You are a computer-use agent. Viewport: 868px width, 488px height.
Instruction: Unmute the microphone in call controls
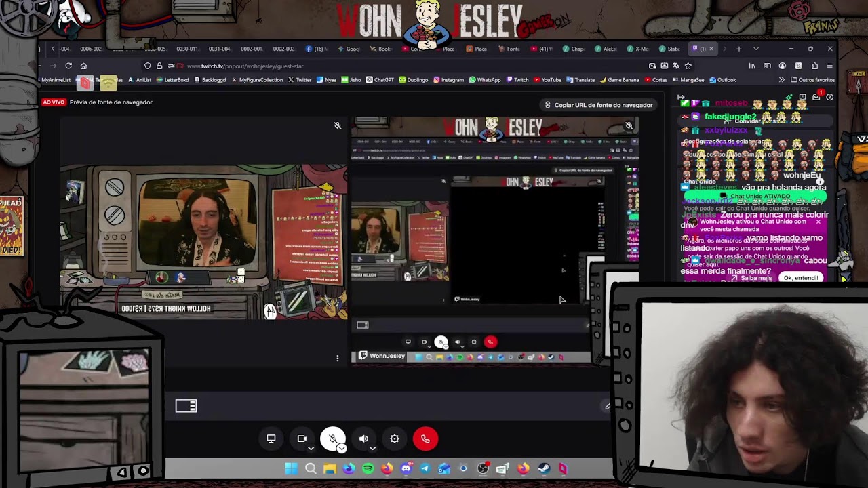332,439
